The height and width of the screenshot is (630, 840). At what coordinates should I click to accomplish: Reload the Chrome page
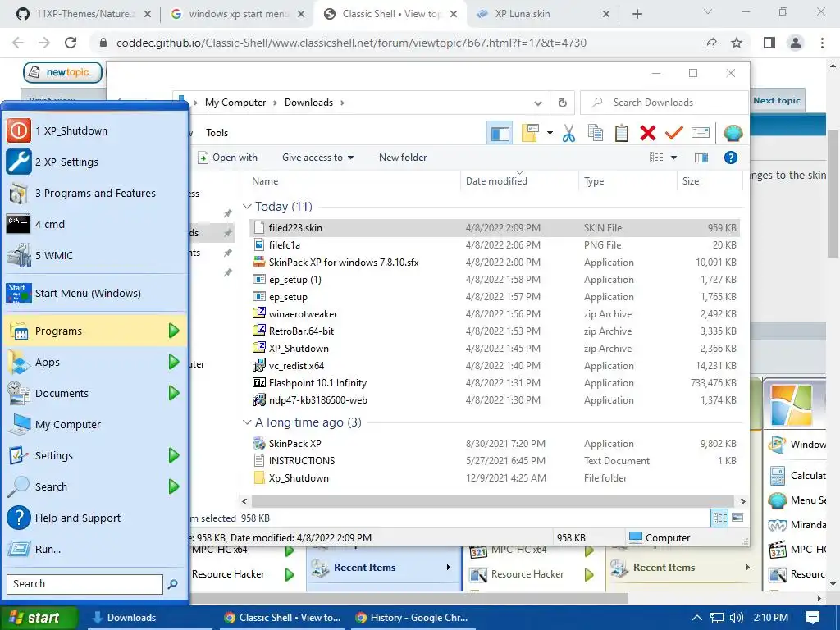(71, 43)
